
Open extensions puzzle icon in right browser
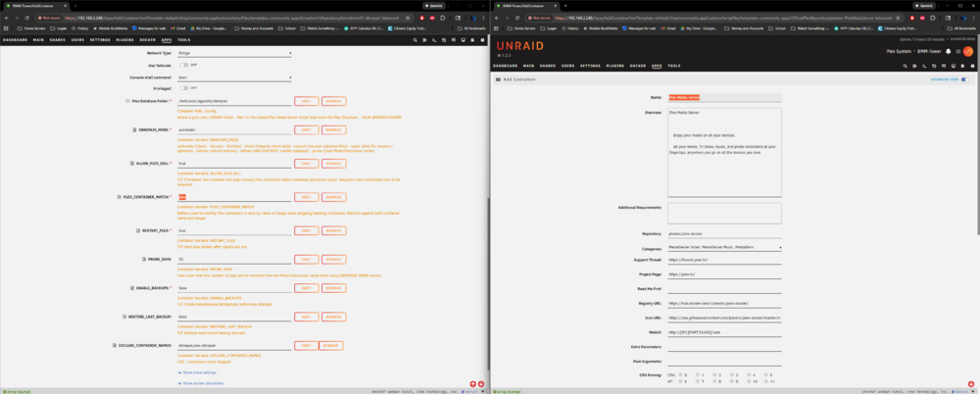click(x=934, y=19)
